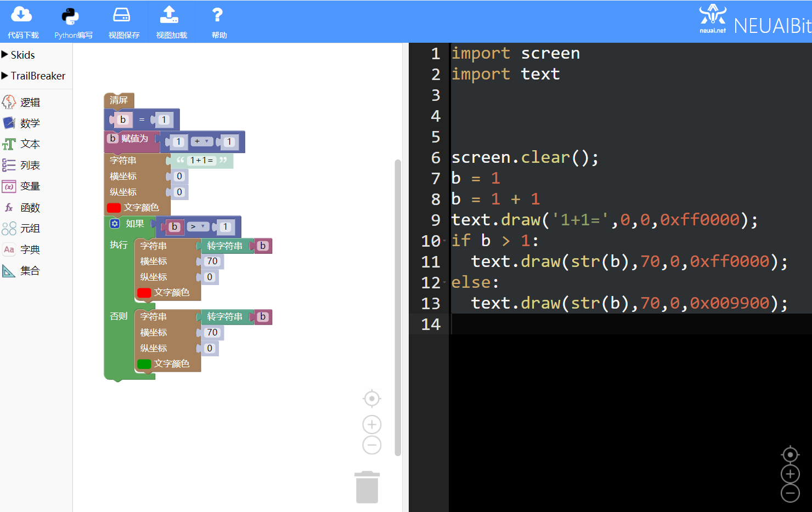The width and height of the screenshot is (812, 512).
Task: Click the 视图保存 save icon
Action: coord(121,15)
